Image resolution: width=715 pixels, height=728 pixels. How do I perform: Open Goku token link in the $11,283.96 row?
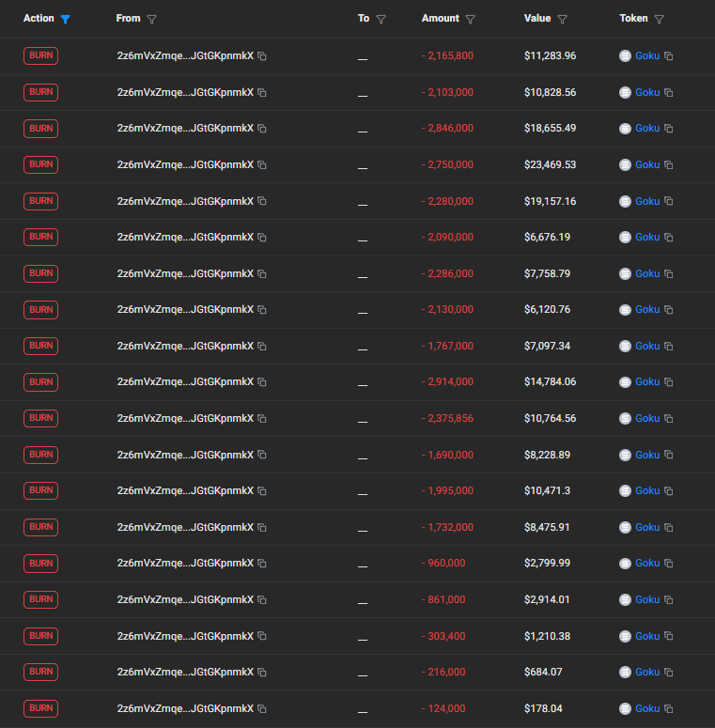(647, 55)
